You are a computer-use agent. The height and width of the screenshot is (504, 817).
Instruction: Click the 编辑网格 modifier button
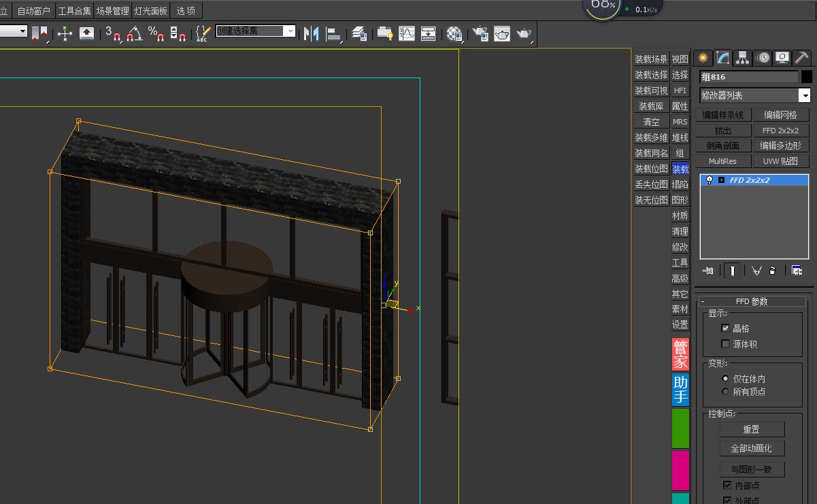780,115
